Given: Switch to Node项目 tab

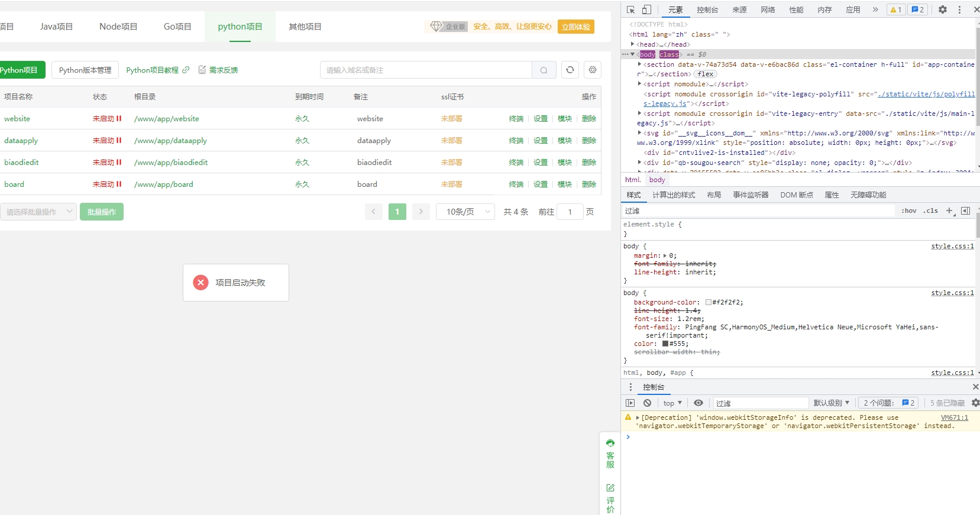Looking at the screenshot, I should [x=118, y=27].
